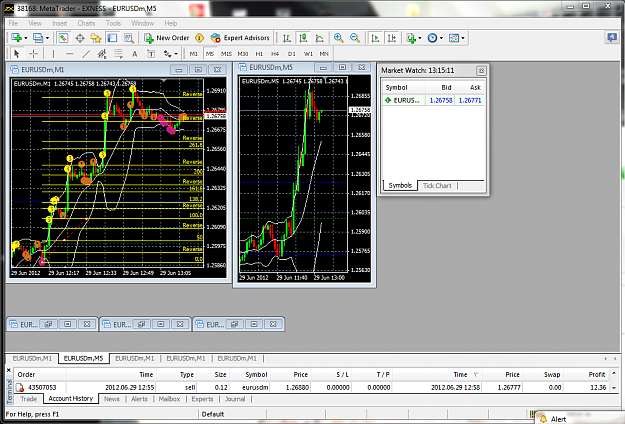Open the Arrows tool icon
The image size is (625, 424).
[x=168, y=53]
